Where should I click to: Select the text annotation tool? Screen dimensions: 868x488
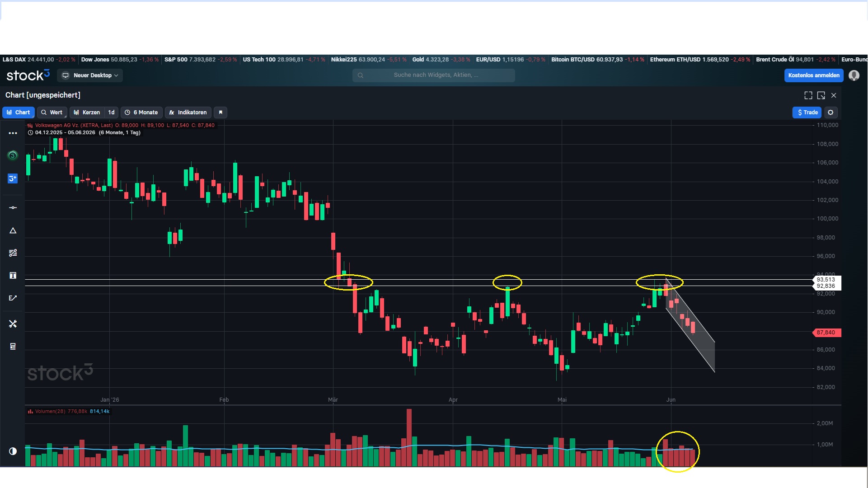[x=13, y=276]
